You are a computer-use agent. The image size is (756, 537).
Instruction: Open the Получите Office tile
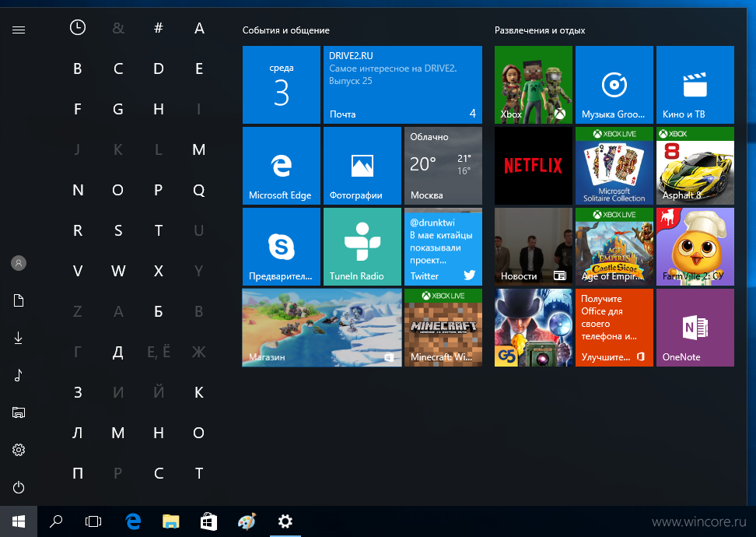tap(614, 328)
